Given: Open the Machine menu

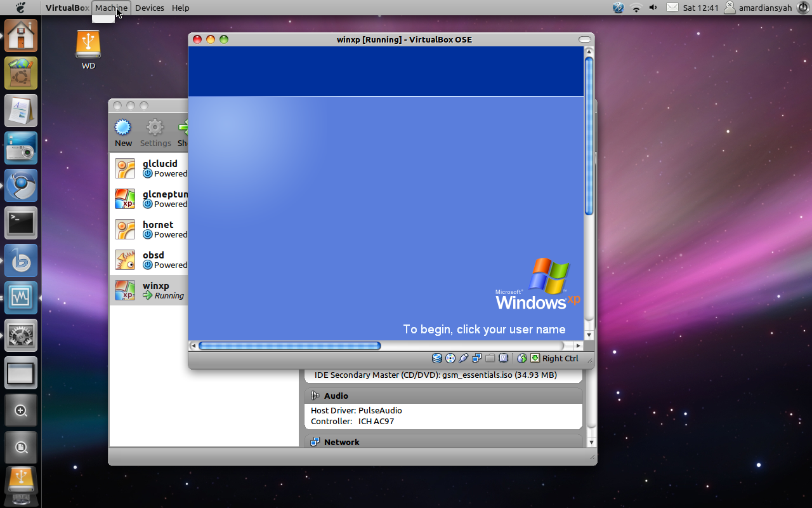Looking at the screenshot, I should [x=112, y=8].
